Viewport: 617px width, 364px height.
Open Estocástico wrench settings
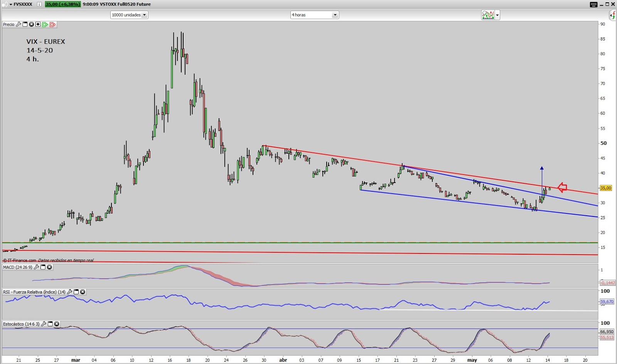click(x=44, y=324)
